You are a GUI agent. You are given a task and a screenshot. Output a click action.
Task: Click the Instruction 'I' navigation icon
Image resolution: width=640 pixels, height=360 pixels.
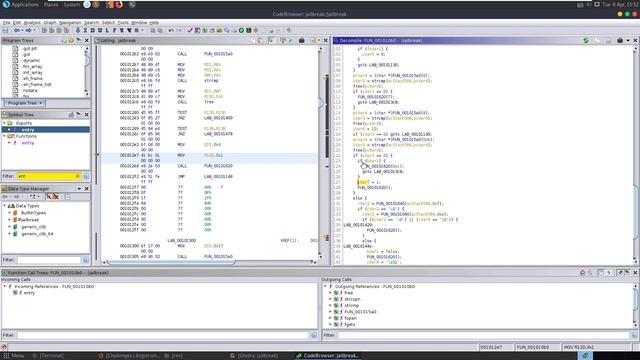tap(85, 31)
